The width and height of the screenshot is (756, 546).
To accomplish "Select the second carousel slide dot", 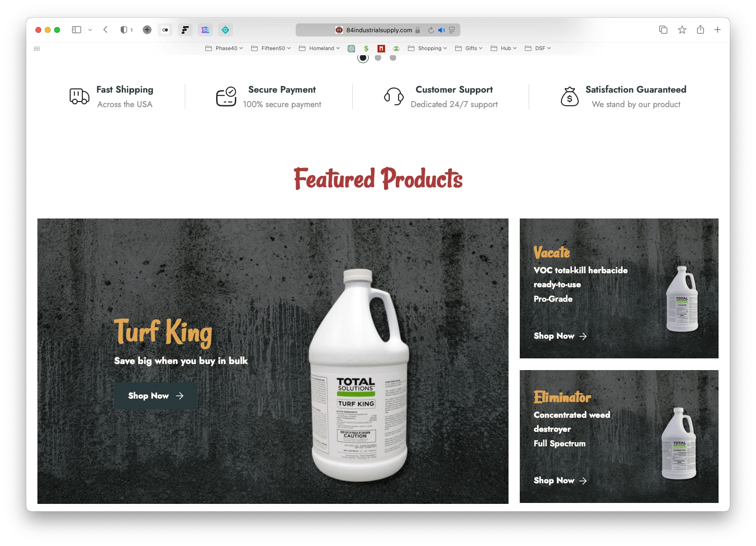I will click(x=378, y=58).
